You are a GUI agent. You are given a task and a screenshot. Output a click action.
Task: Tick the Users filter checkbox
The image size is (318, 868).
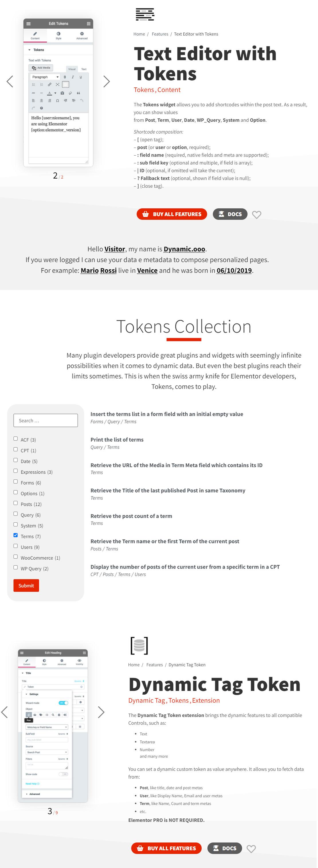[x=15, y=546]
